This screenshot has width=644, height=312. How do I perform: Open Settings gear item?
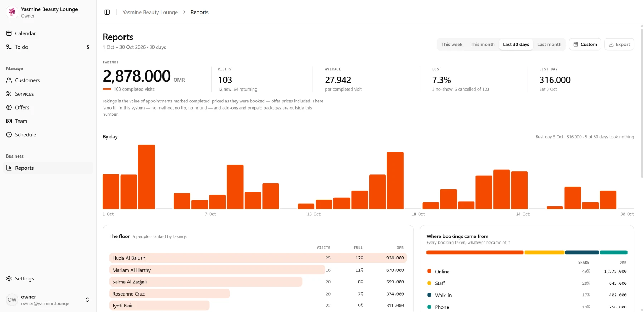pos(48,279)
